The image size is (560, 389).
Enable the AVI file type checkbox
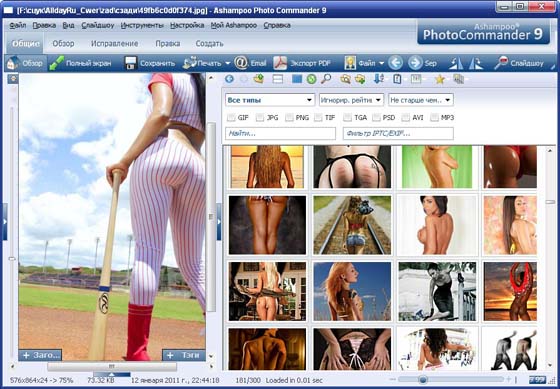click(x=405, y=117)
